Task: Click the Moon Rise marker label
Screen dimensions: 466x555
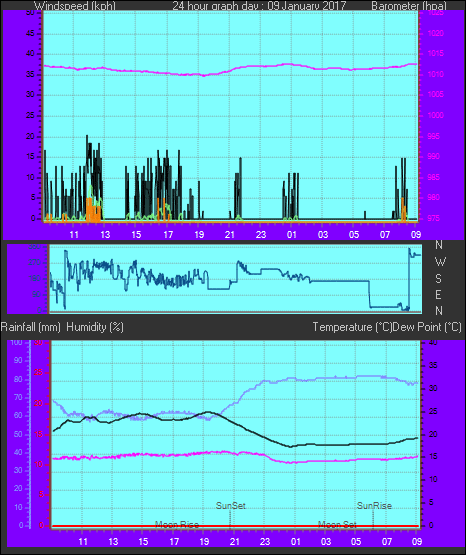Action: tap(177, 524)
